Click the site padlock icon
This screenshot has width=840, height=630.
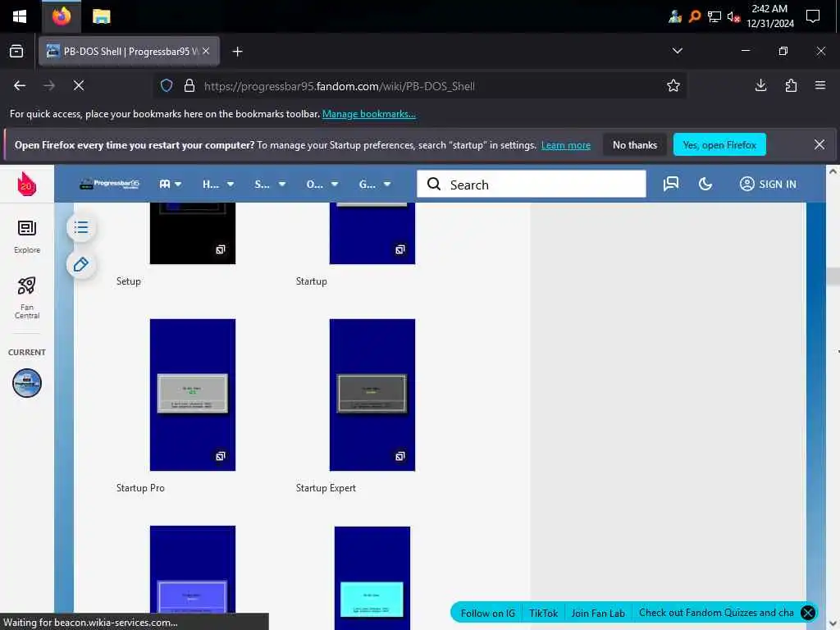(189, 85)
